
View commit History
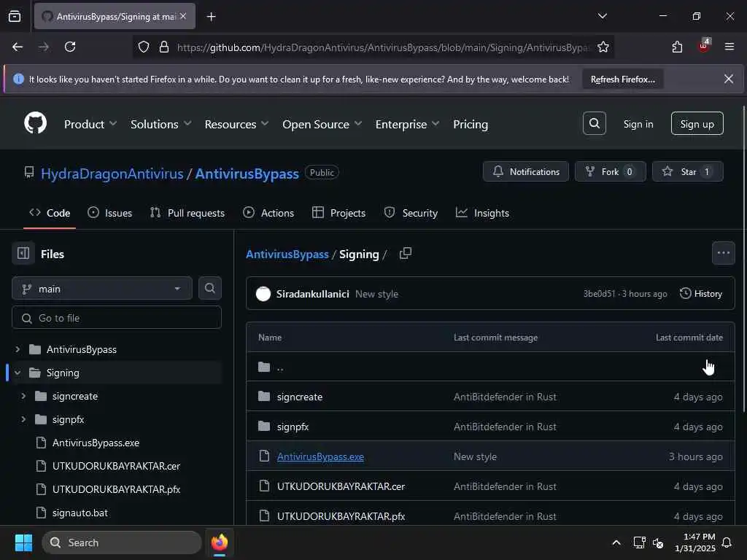click(701, 293)
